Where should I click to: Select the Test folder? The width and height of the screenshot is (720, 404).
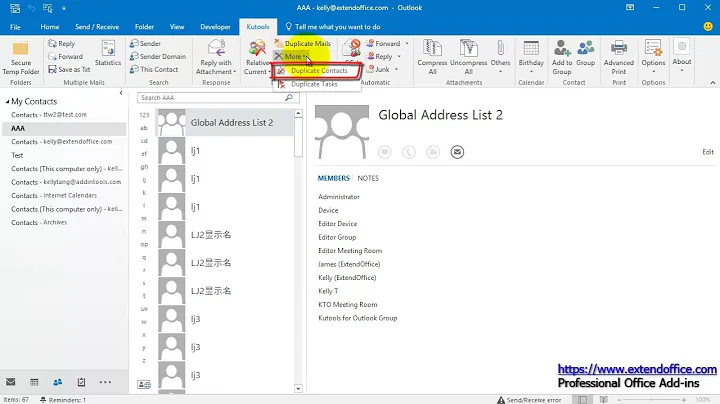point(64,155)
